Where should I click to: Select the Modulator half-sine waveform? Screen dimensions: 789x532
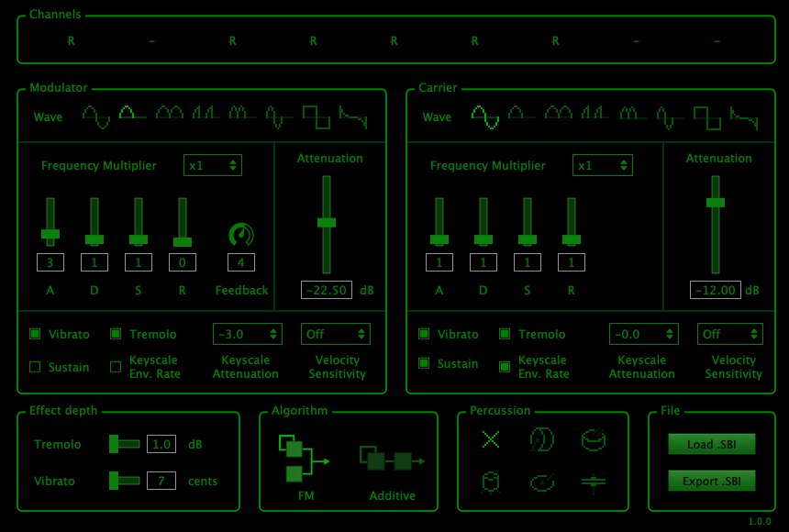[x=132, y=114]
